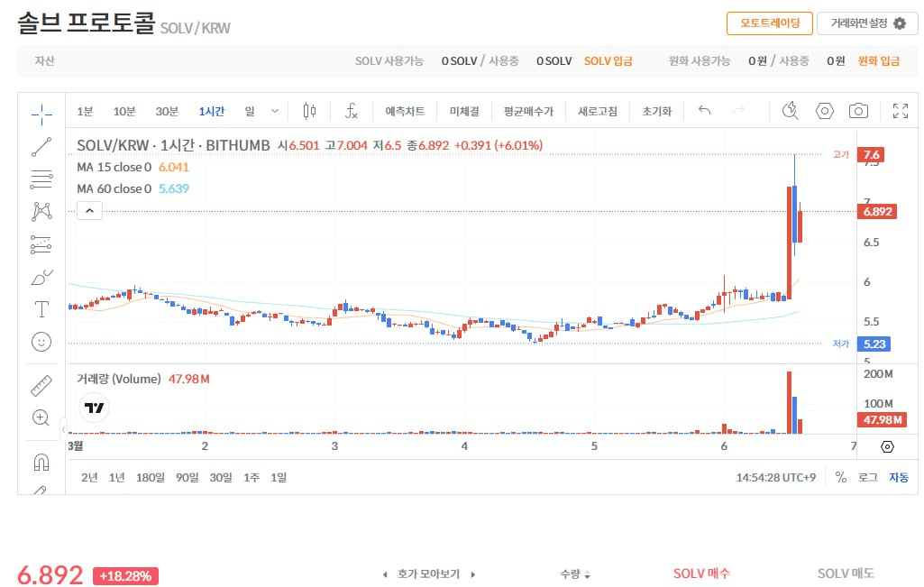Open the fx indicators menu
Screen dimensions: 924x587
[x=352, y=111]
